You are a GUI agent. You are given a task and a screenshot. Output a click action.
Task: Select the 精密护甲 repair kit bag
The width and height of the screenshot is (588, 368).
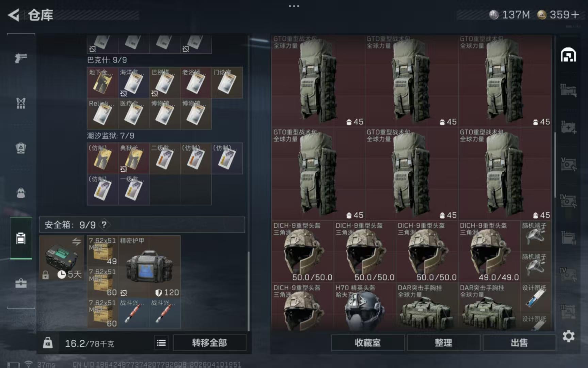pos(149,266)
